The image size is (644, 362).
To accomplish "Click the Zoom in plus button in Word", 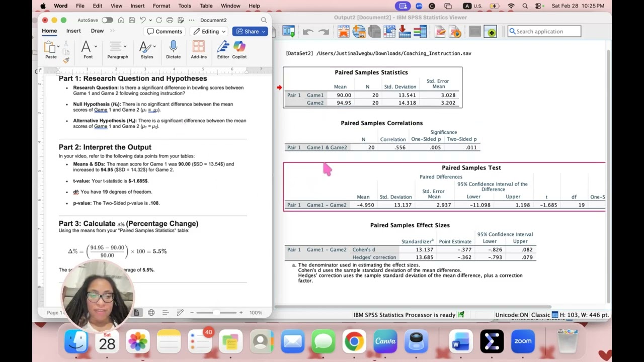I will click(x=240, y=313).
